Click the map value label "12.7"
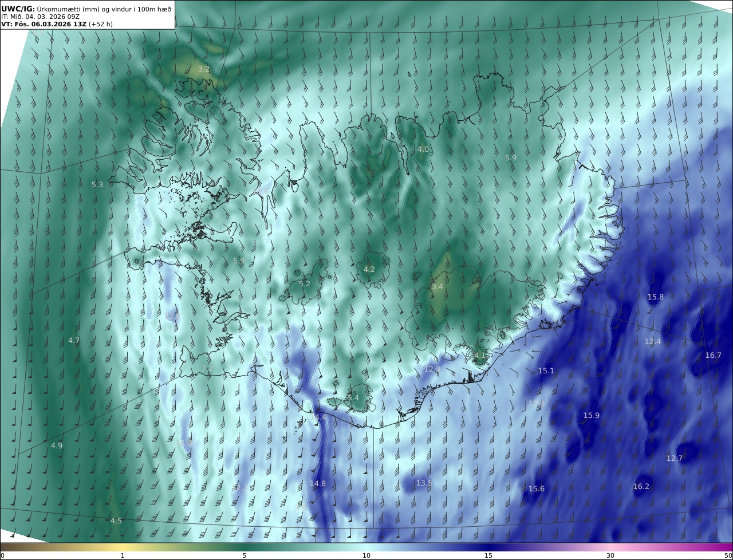Image resolution: width=733 pixels, height=560 pixels. point(675,459)
